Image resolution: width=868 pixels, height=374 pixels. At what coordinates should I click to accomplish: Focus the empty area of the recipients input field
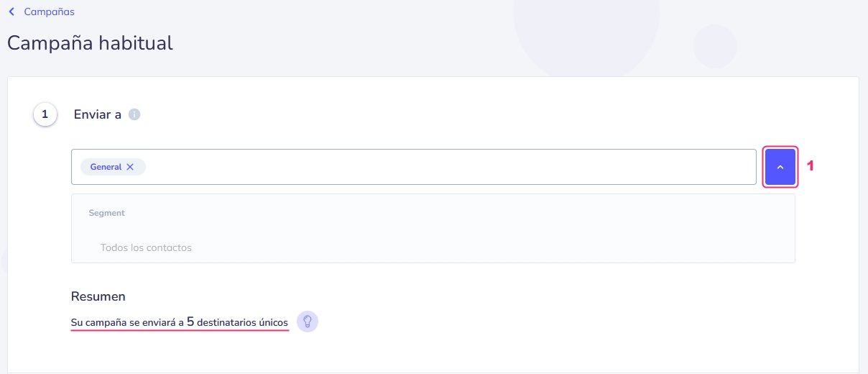(x=445, y=167)
